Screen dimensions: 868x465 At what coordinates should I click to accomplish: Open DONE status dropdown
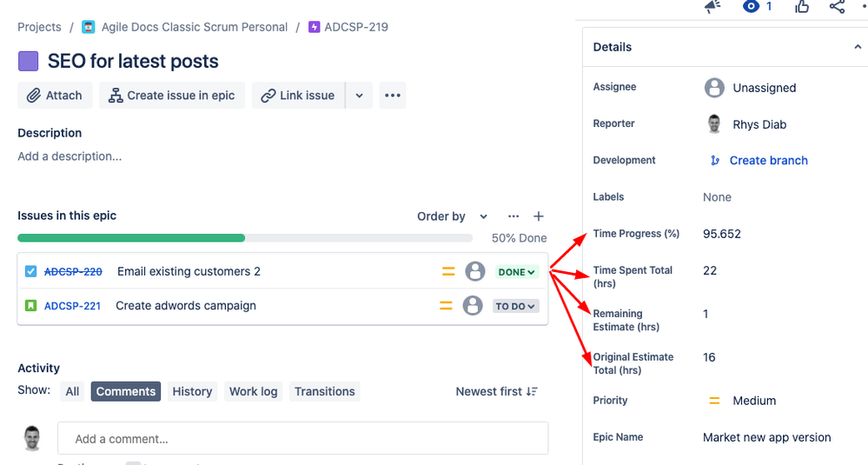[x=516, y=272]
